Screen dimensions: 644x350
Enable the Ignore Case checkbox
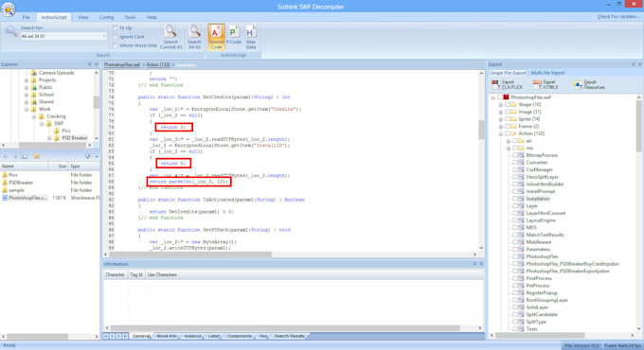(115, 37)
